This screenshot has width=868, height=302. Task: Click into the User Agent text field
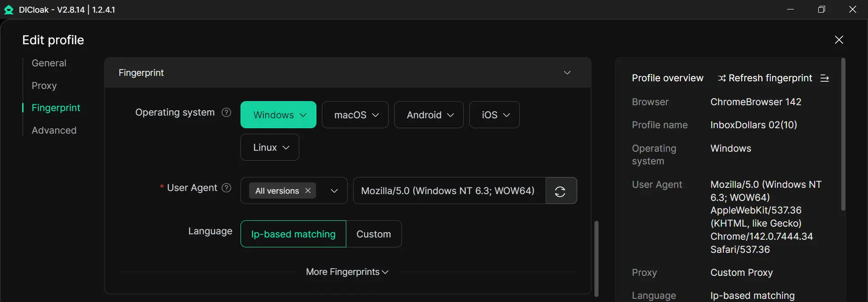pos(448,191)
